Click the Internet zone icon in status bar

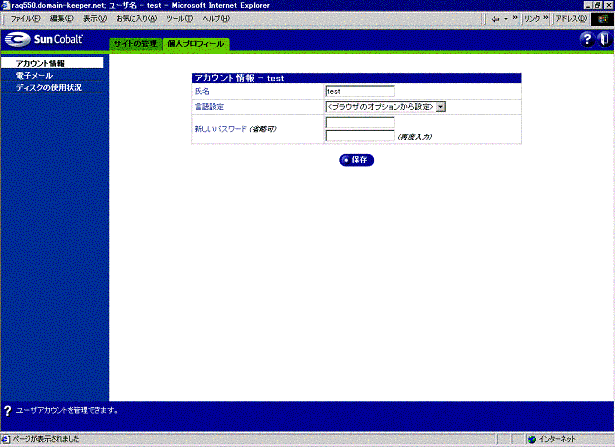[x=532, y=439]
